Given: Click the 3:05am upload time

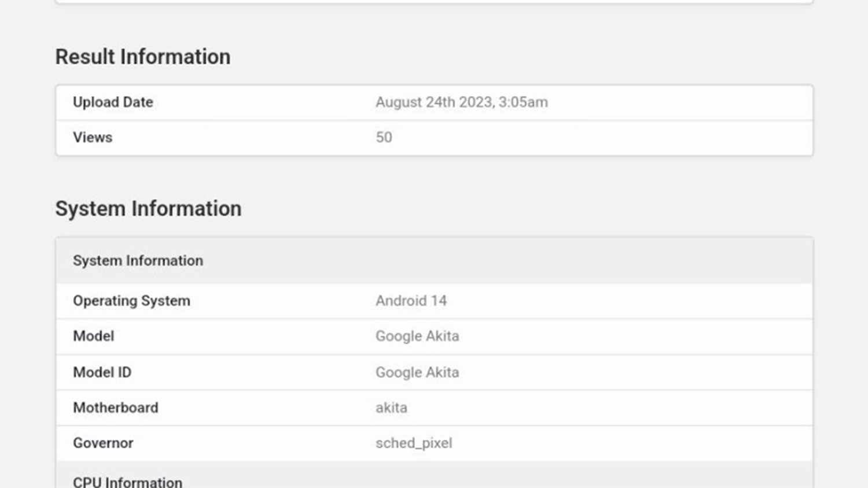Looking at the screenshot, I should [523, 102].
